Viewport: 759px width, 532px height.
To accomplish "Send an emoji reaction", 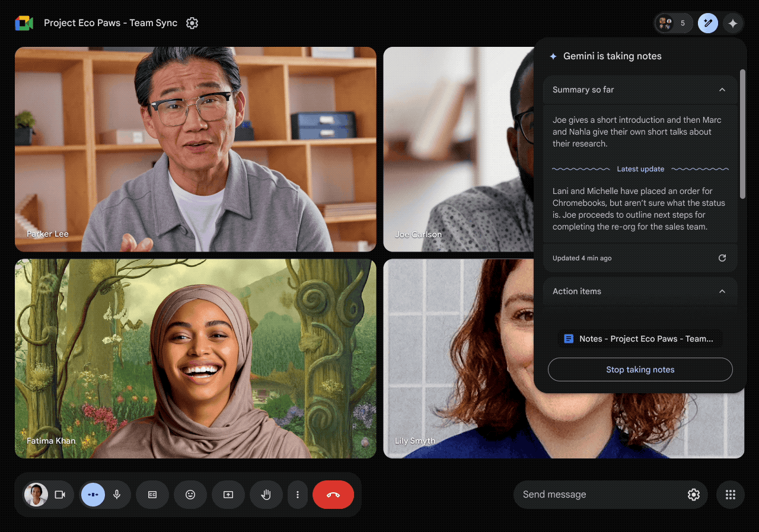I will (190, 494).
